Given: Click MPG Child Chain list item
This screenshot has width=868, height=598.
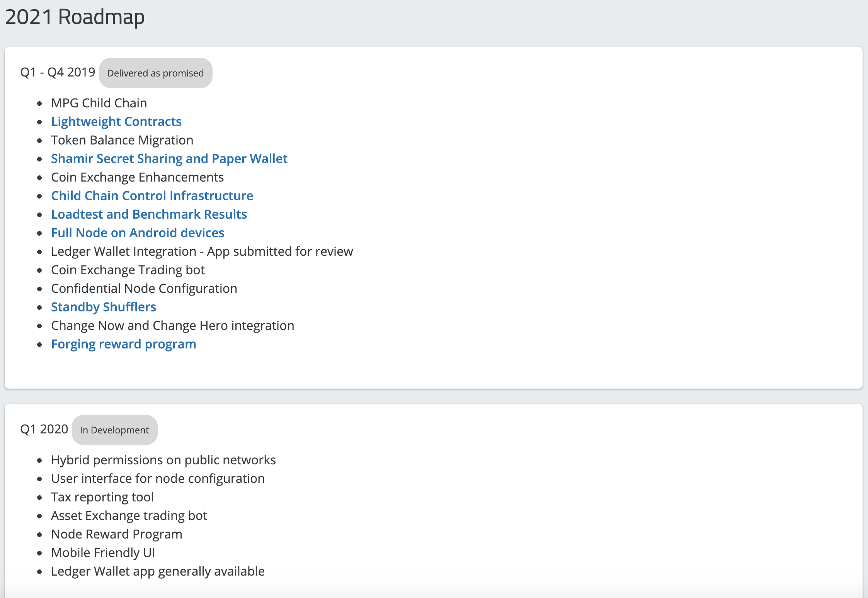Looking at the screenshot, I should pyautogui.click(x=99, y=103).
